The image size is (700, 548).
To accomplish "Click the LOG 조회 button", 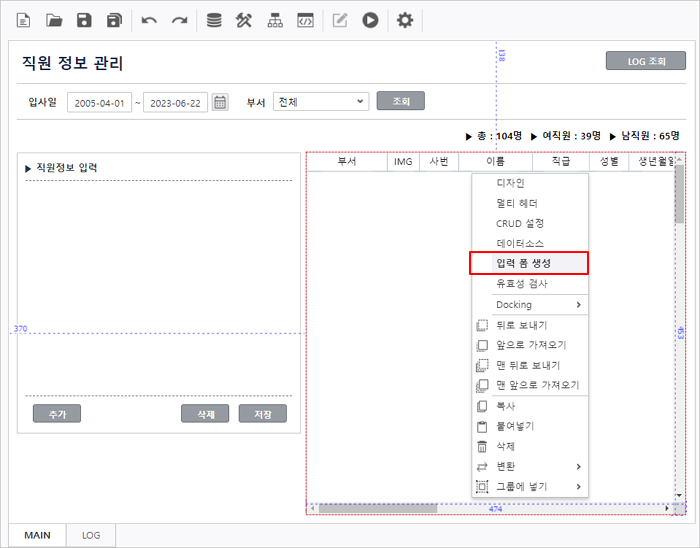I will pyautogui.click(x=646, y=61).
